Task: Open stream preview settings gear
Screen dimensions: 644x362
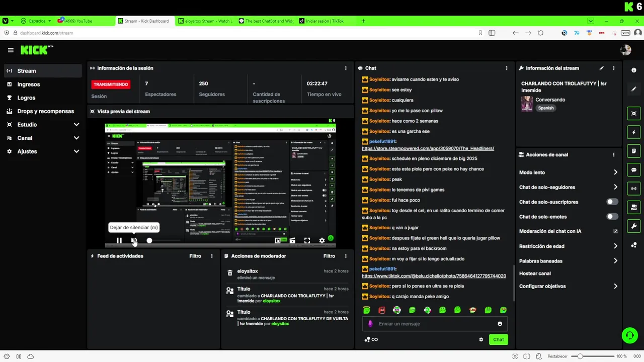Action: pyautogui.click(x=322, y=241)
